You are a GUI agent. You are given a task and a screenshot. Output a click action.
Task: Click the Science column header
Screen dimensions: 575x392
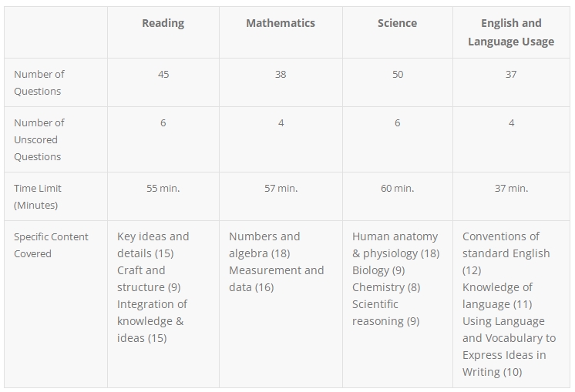397,23
